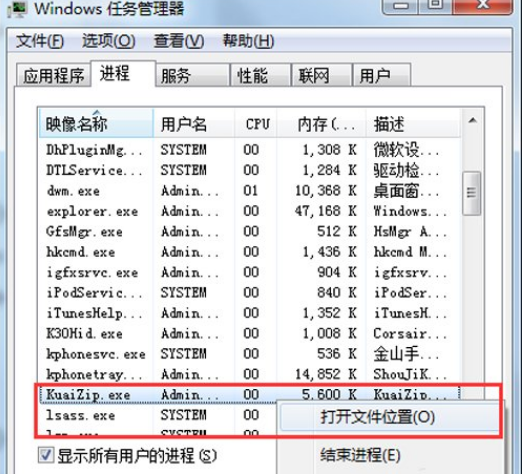527x474 pixels.
Task: Open the 选项(O) menu
Action: 109,41
